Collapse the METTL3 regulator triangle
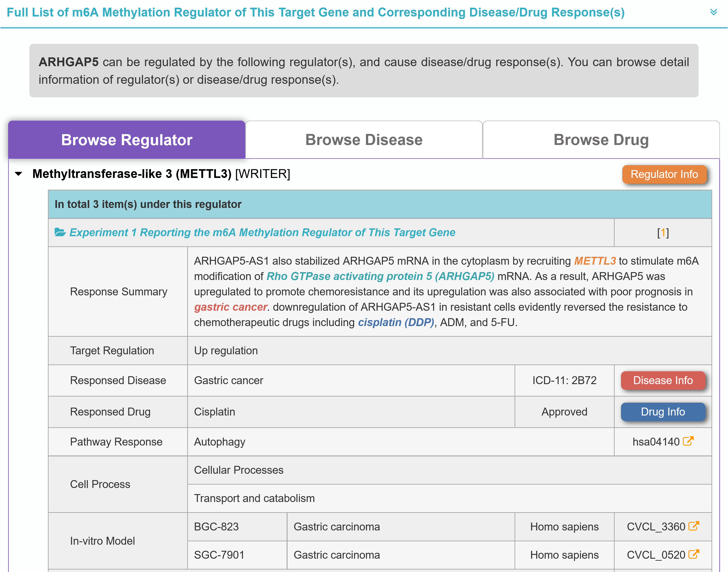728x572 pixels. coord(19,174)
